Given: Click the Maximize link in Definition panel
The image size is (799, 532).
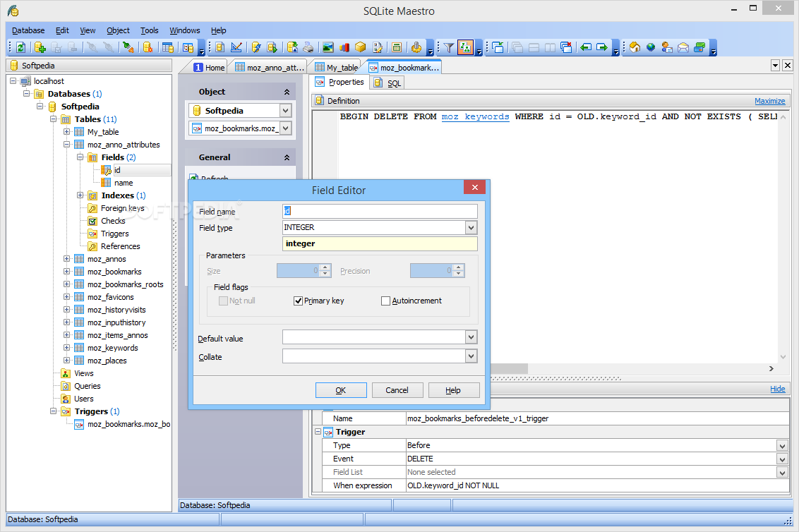Looking at the screenshot, I should 769,101.
